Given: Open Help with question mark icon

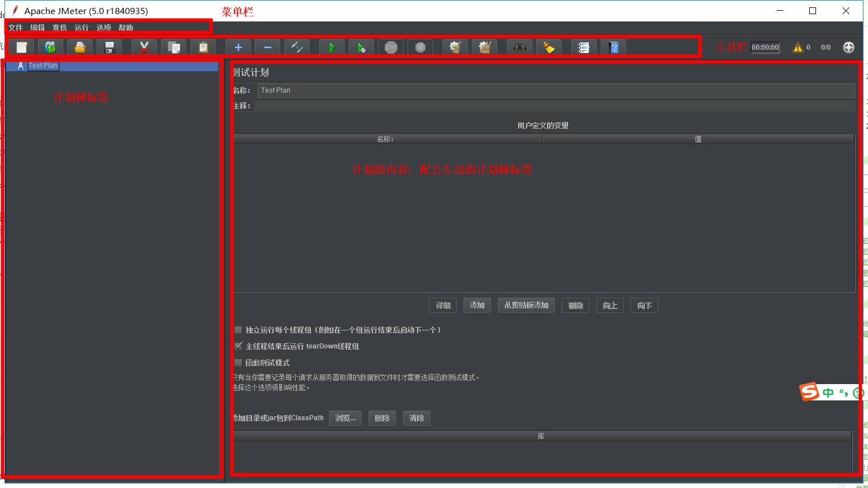Looking at the screenshot, I should coord(614,47).
